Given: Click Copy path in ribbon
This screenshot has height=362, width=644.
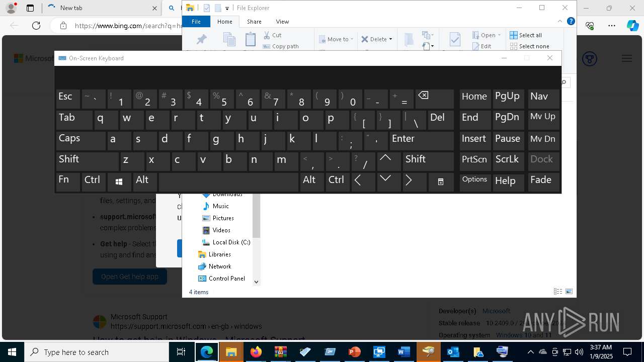Looking at the screenshot, I should point(281,46).
